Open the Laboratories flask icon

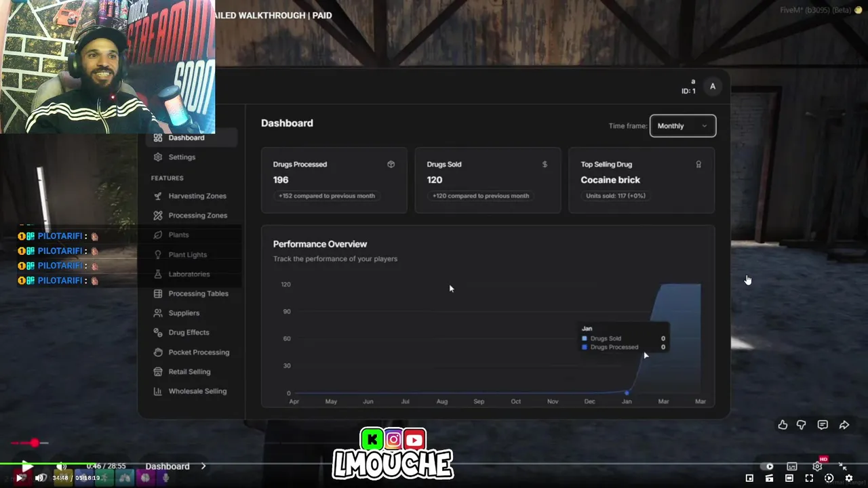pos(157,274)
